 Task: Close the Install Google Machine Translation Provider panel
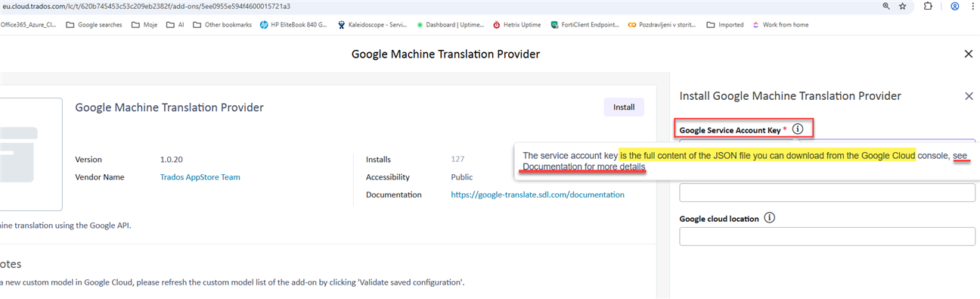tap(969, 96)
